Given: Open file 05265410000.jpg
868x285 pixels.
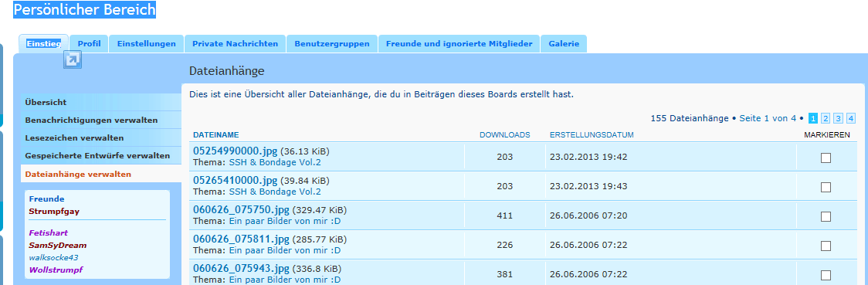Looking at the screenshot, I should coord(236,181).
